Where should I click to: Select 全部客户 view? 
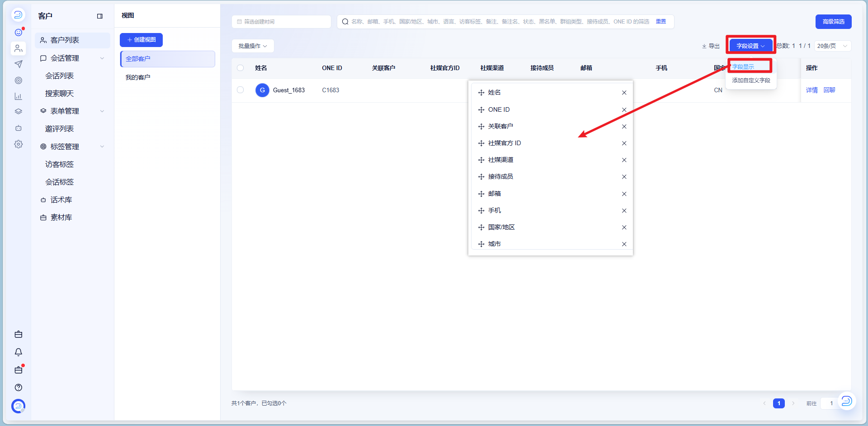pyautogui.click(x=168, y=59)
